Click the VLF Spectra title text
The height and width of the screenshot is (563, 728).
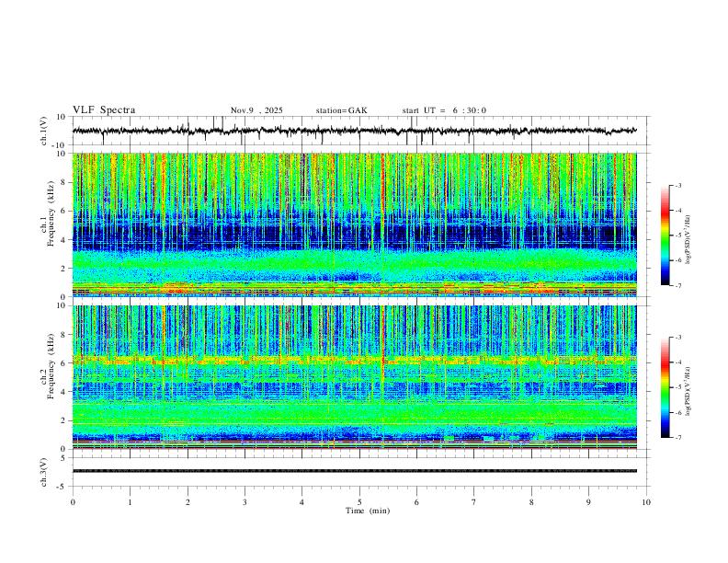point(104,110)
